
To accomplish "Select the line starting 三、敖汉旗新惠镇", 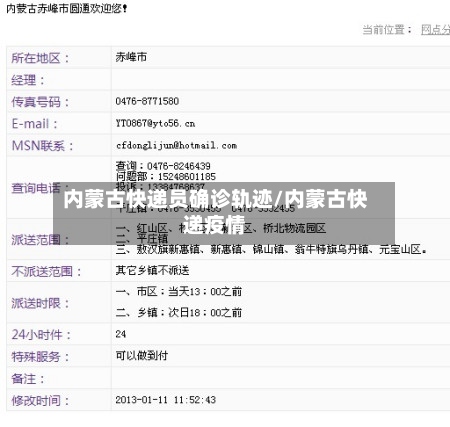I will 271,249.
